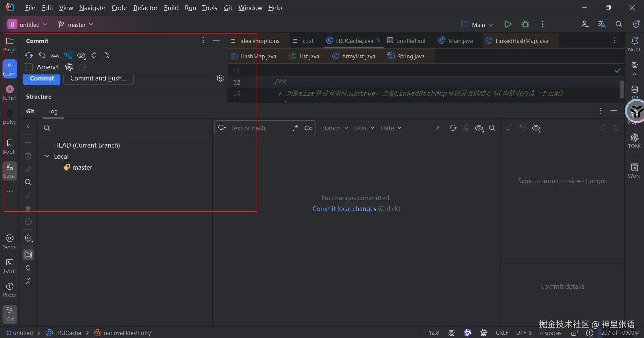
Task: Open the Problems tool window
Action: tap(10, 290)
